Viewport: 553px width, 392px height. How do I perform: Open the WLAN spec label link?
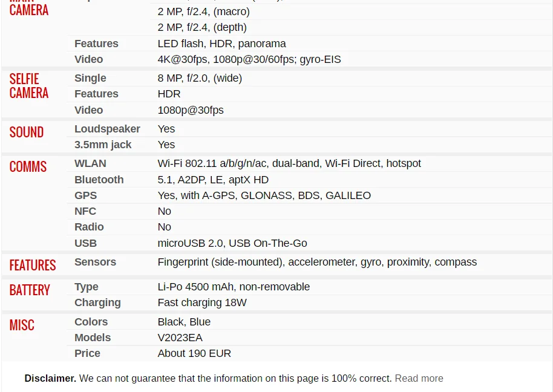pyautogui.click(x=90, y=163)
